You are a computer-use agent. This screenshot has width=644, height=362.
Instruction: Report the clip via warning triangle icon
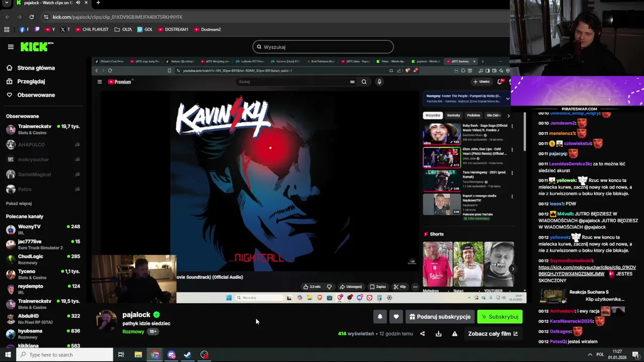[454, 334]
